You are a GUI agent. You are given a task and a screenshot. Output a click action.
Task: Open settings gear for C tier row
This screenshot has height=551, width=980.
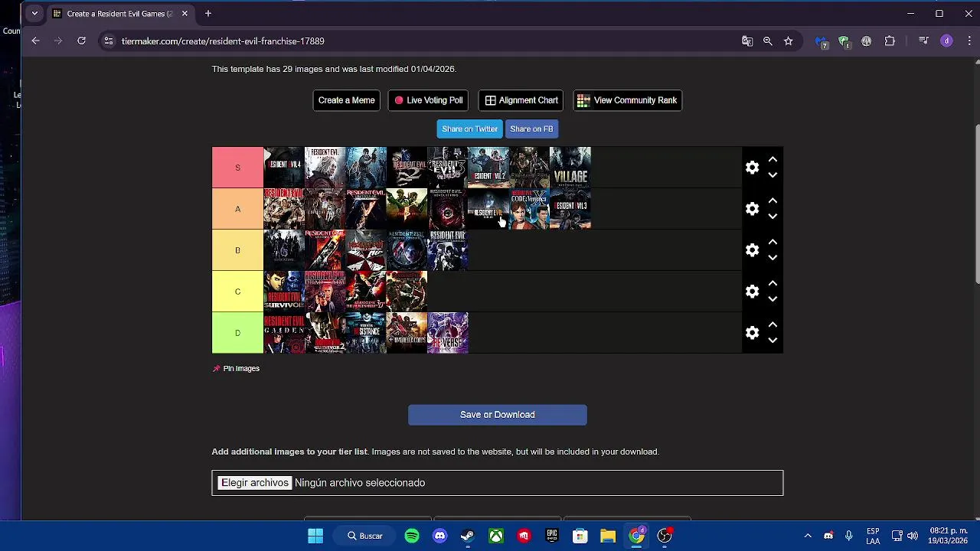pos(752,292)
